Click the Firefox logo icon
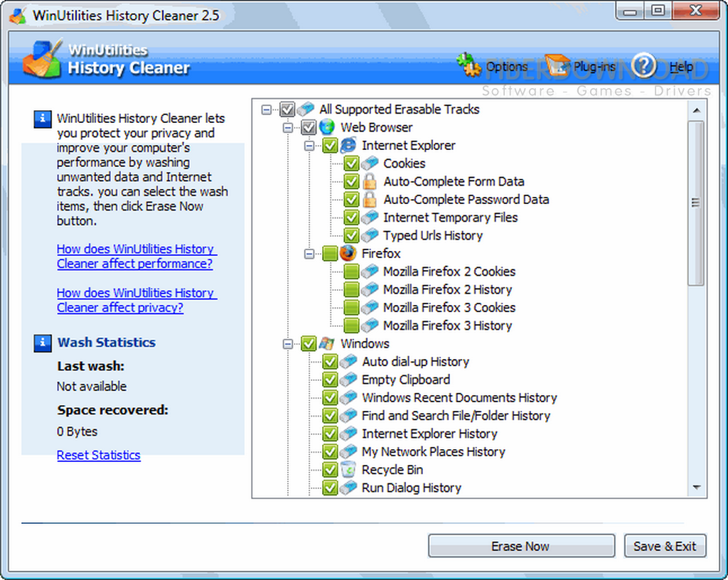The width and height of the screenshot is (728, 580). (348, 253)
